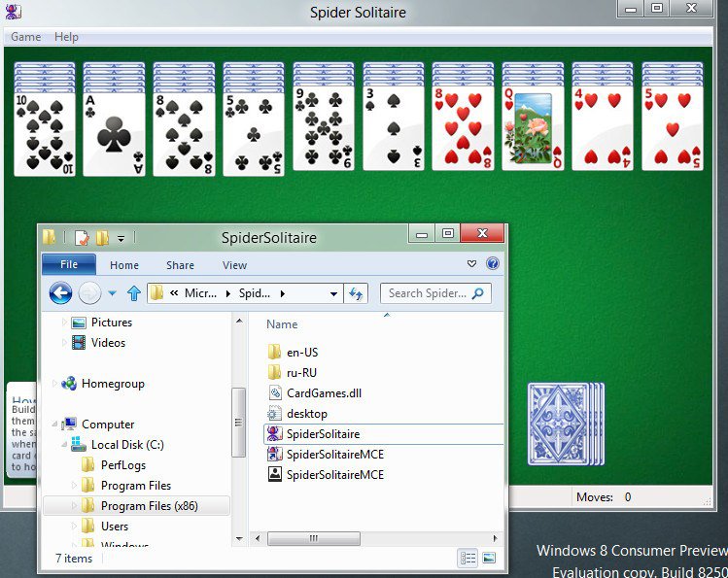Switch to the View ribbon tab
728x578 pixels.
coord(234,265)
